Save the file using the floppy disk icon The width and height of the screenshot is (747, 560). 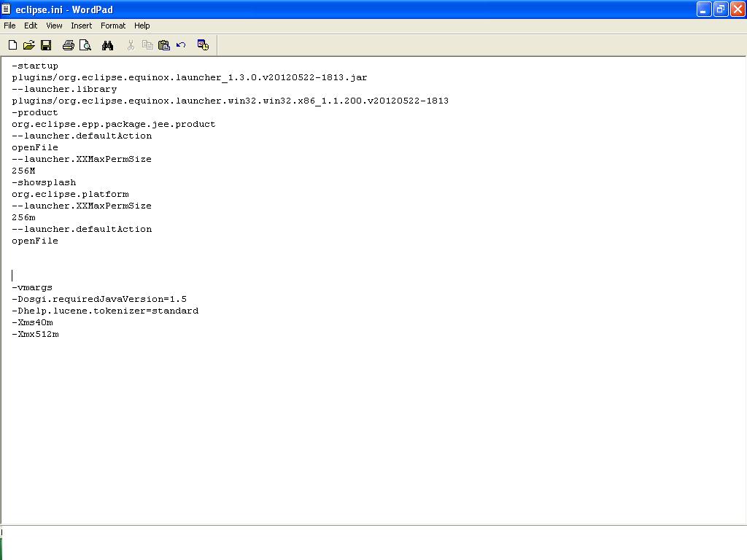point(46,45)
